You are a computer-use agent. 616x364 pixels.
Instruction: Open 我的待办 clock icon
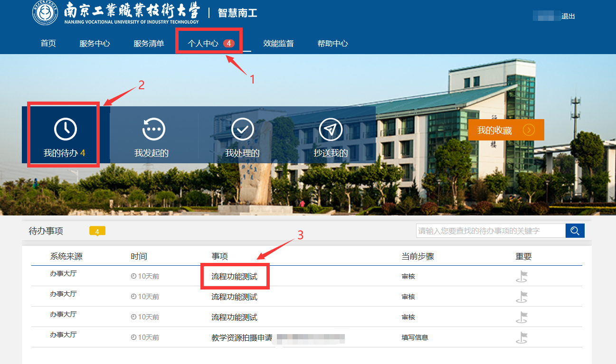pyautogui.click(x=65, y=130)
